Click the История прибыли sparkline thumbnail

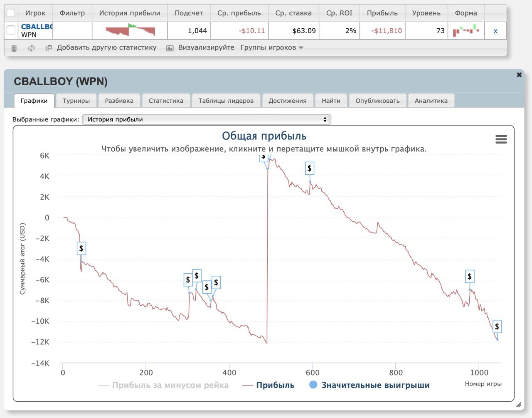(130, 30)
